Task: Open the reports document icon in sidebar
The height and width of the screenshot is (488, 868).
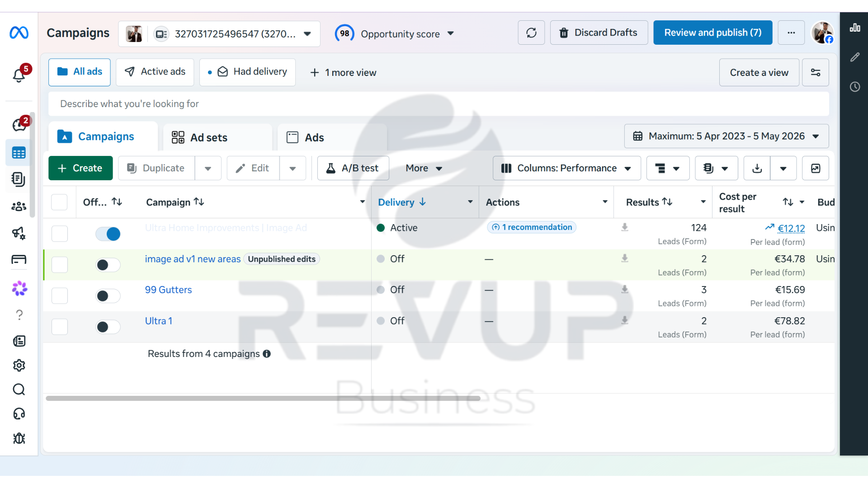Action: [19, 179]
